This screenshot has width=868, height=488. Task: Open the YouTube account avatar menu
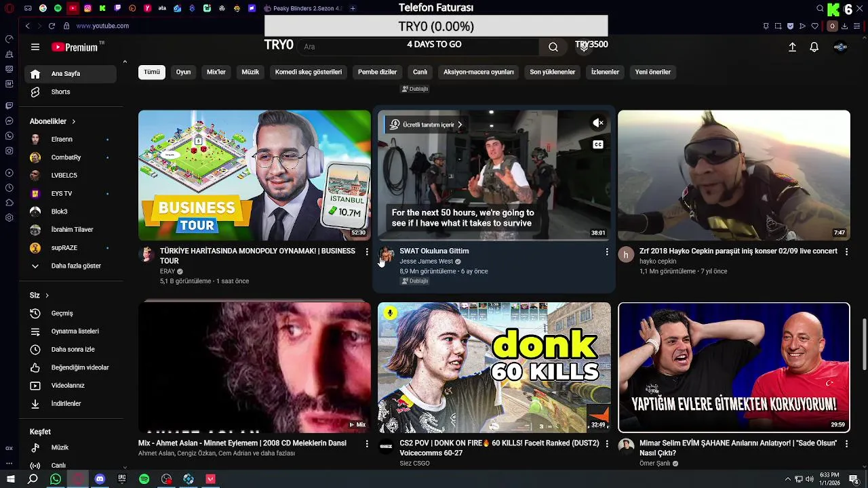pyautogui.click(x=840, y=47)
